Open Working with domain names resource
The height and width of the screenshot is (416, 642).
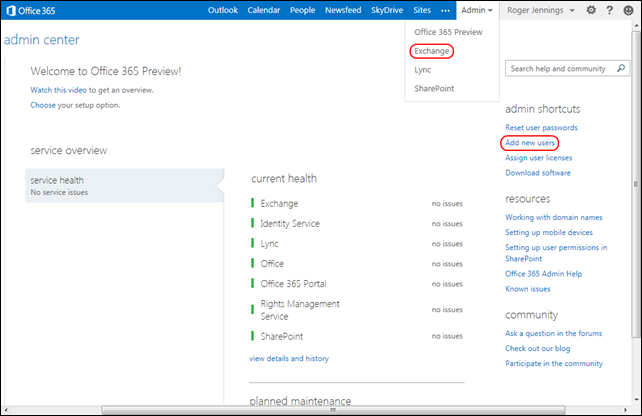(x=554, y=217)
